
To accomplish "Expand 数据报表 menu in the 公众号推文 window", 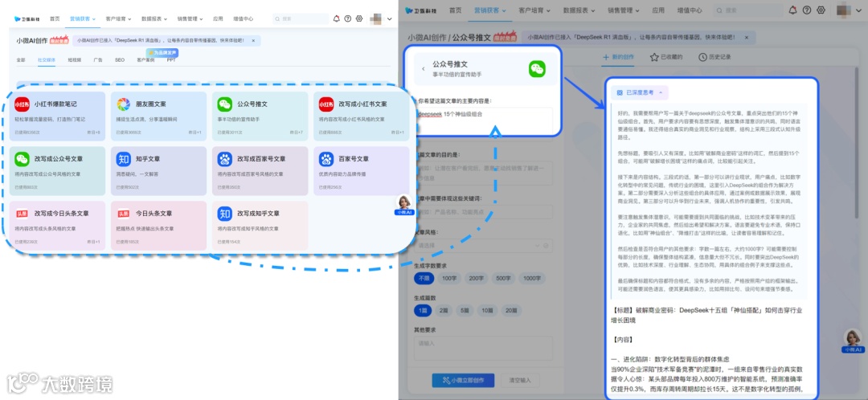I will click(x=579, y=10).
